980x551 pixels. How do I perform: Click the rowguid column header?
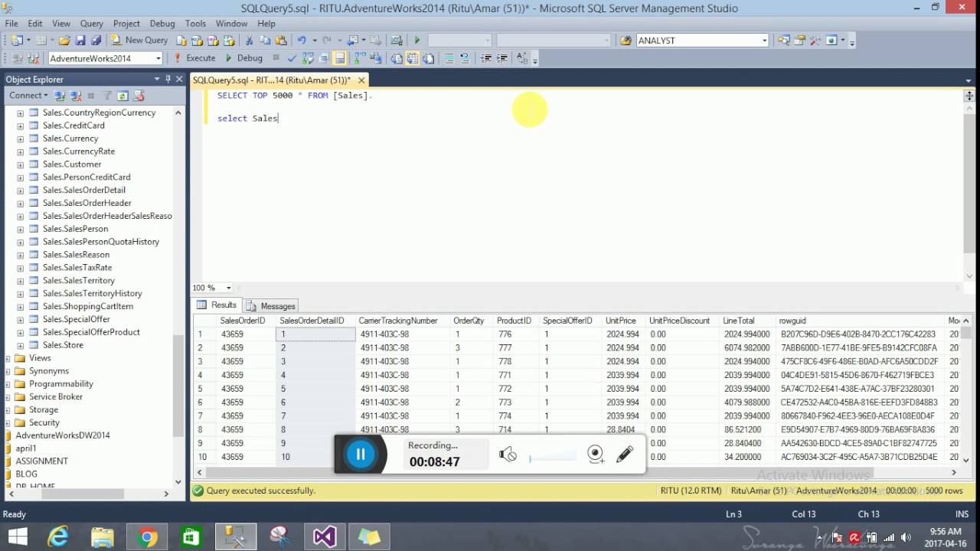tap(861, 321)
